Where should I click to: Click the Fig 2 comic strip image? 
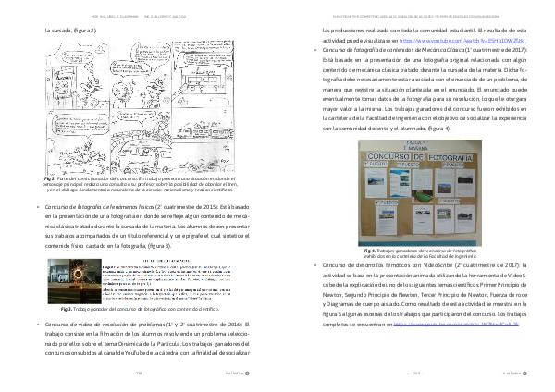click(140, 107)
